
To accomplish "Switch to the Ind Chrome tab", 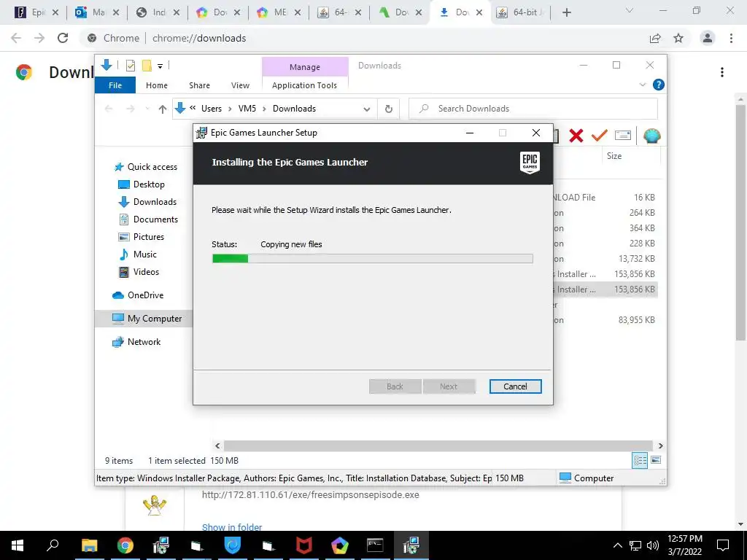I will 158,12.
